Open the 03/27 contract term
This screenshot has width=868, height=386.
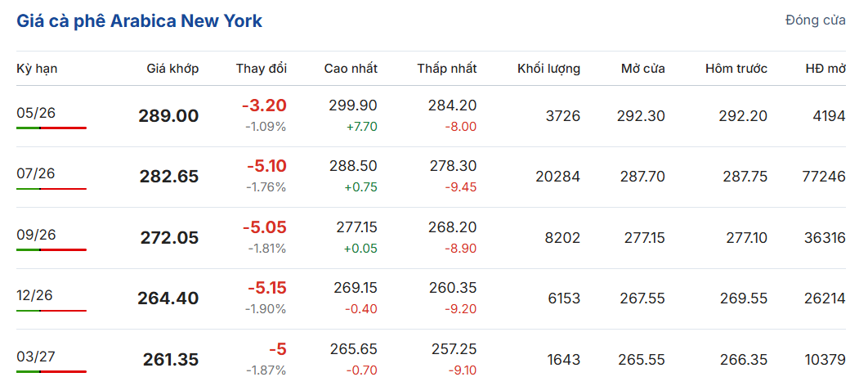point(34,356)
